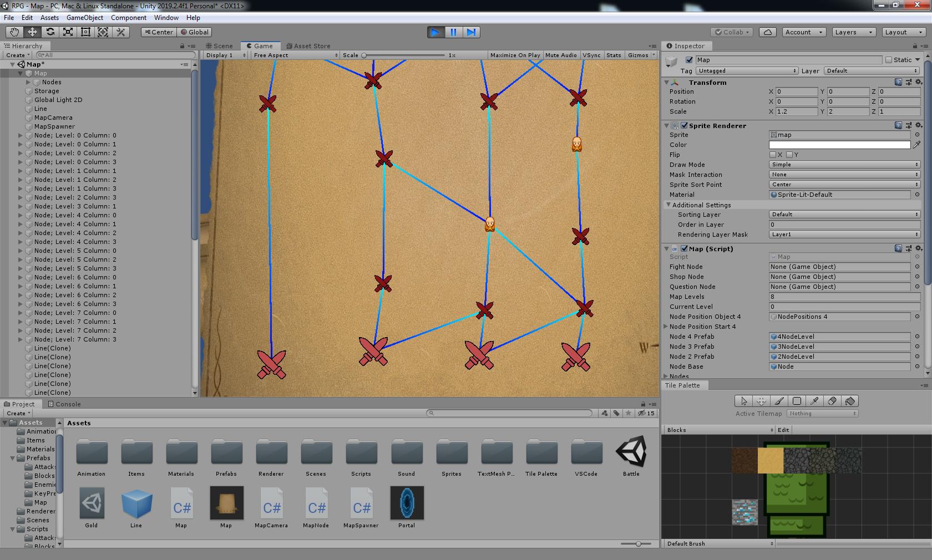Open Transform component help icon
Image resolution: width=932 pixels, height=560 pixels.
898,82
